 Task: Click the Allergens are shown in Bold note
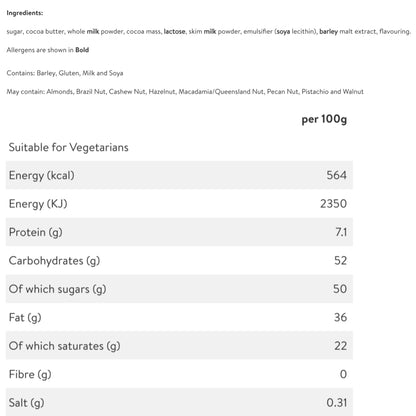(x=48, y=50)
